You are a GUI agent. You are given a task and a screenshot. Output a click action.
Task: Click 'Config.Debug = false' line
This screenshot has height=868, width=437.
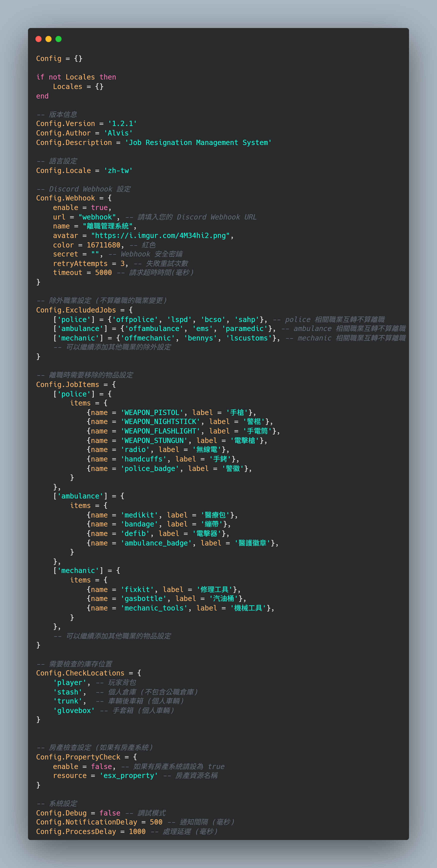click(x=78, y=813)
